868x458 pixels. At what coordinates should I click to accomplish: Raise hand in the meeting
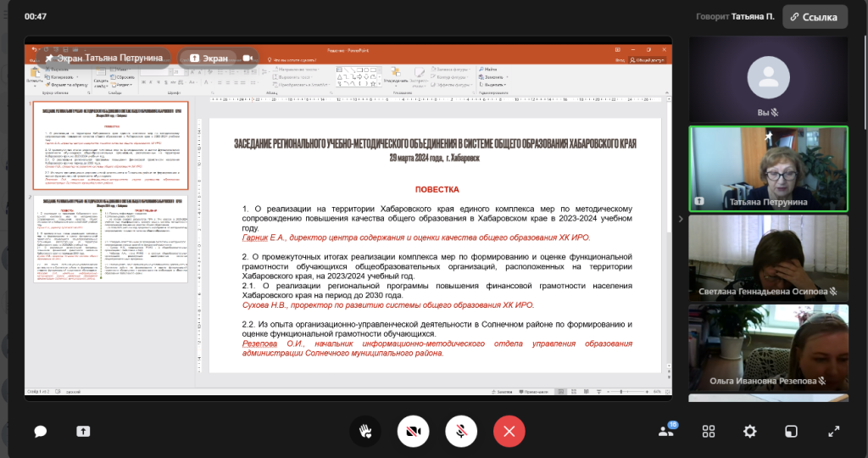[x=365, y=431]
